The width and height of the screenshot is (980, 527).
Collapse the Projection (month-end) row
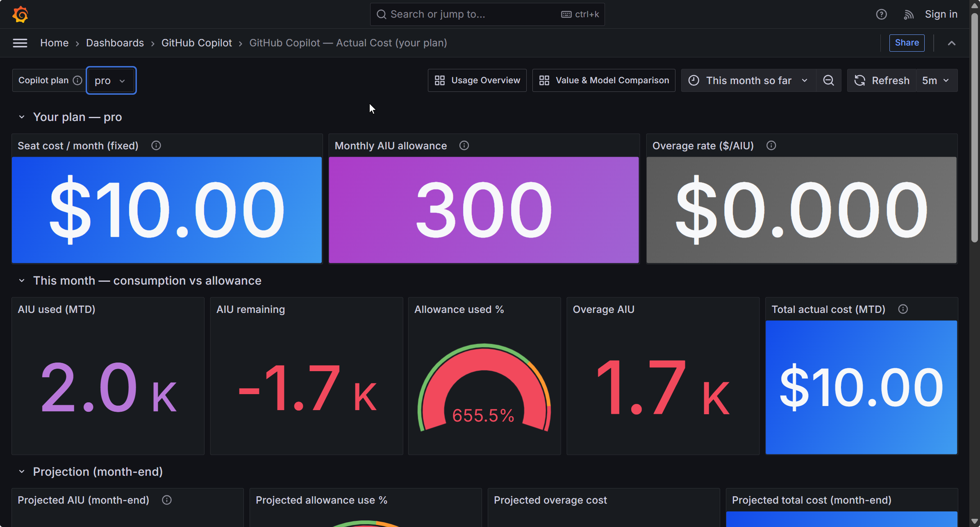coord(22,472)
